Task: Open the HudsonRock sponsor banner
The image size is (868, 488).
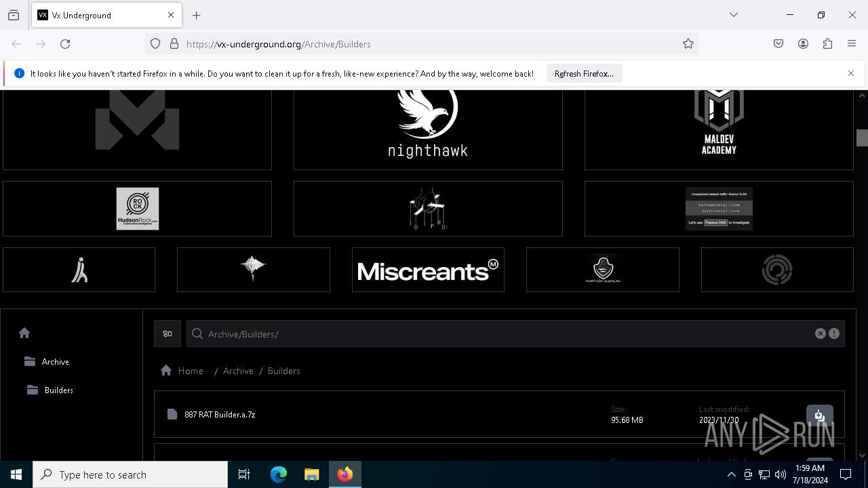Action: tap(137, 209)
